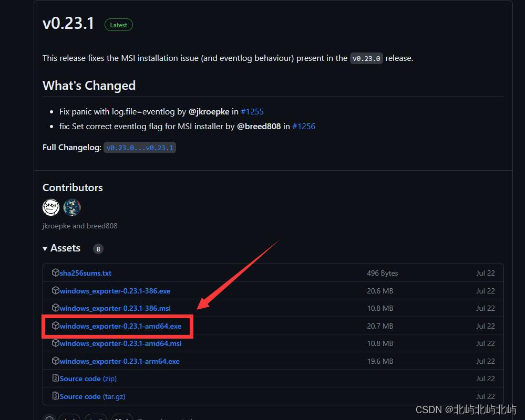Click the breed808 contributor avatar
This screenshot has width=525, height=420.
coord(72,207)
